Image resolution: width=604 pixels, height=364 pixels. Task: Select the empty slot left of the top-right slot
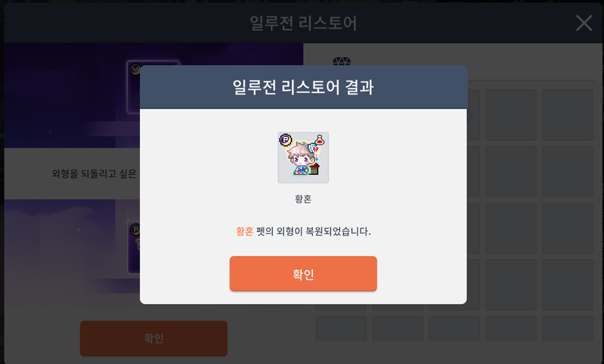(x=511, y=115)
